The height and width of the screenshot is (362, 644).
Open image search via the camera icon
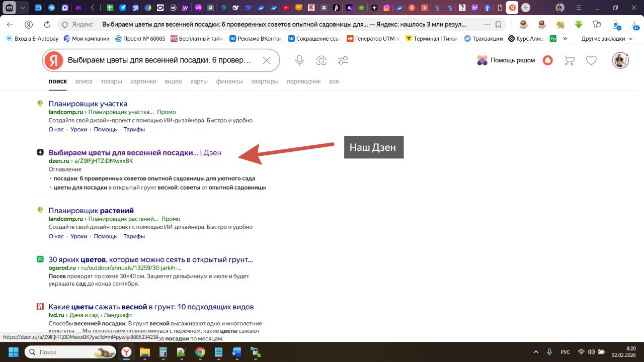(321, 60)
